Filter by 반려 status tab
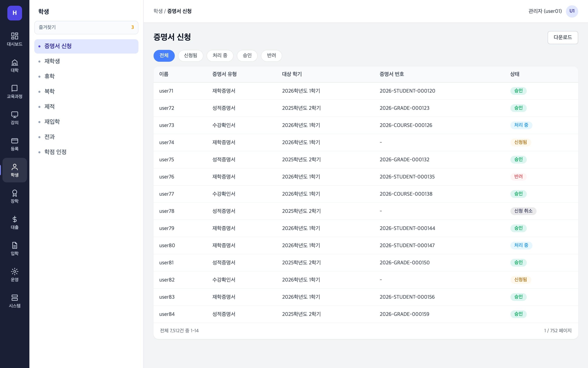This screenshot has width=588, height=368. coord(271,55)
